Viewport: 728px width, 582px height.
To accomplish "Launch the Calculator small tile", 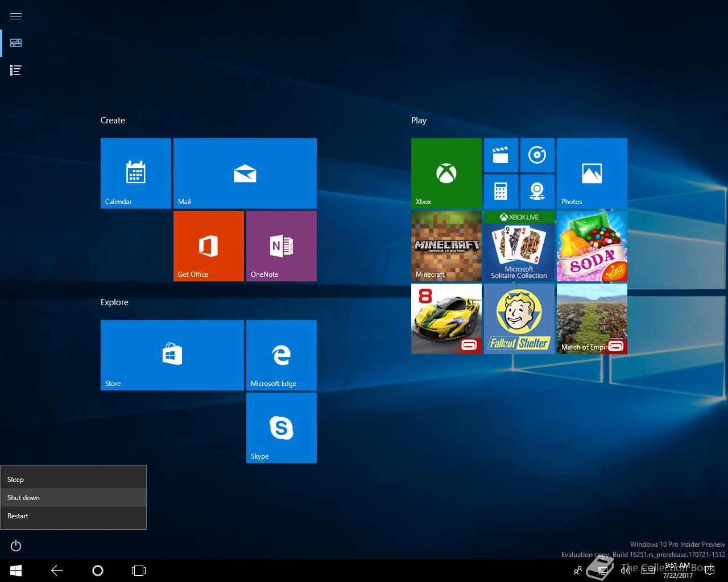I will 501,192.
